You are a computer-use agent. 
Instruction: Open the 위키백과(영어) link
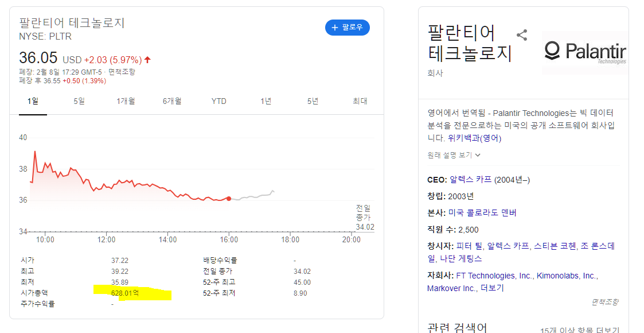click(x=475, y=138)
